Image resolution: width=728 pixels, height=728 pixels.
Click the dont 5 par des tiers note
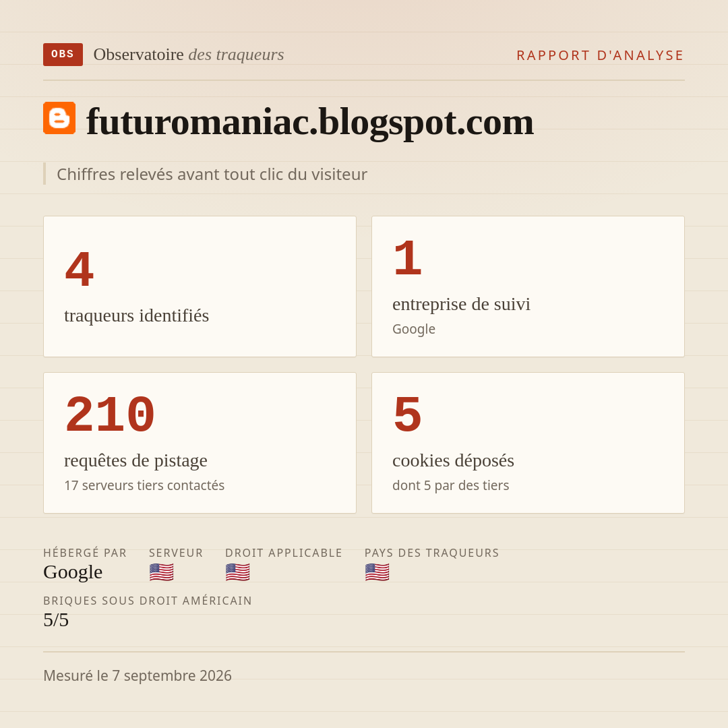coord(451,485)
